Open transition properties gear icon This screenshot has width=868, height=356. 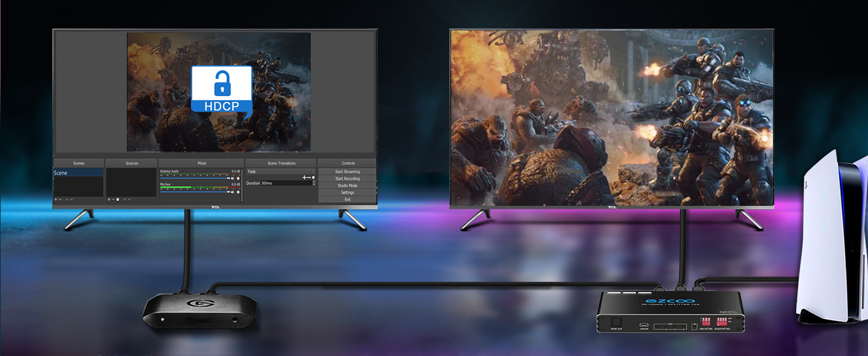click(x=313, y=177)
